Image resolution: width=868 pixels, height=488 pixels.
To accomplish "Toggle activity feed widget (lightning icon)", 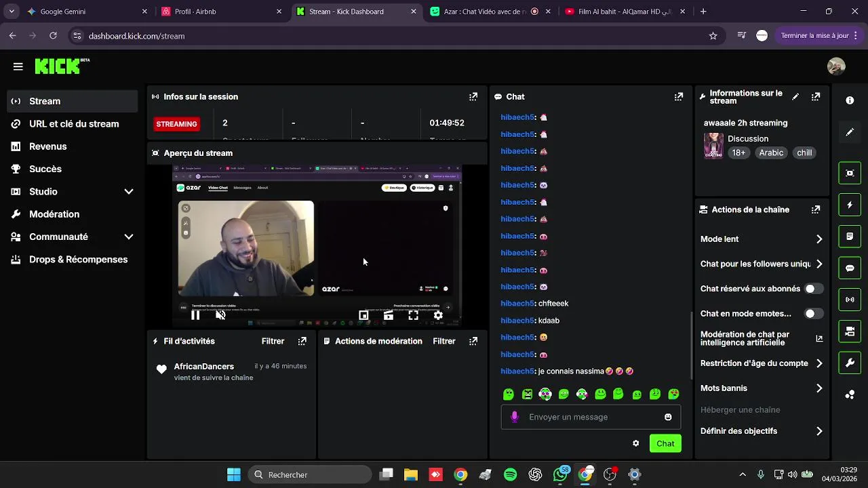I will click(x=850, y=205).
